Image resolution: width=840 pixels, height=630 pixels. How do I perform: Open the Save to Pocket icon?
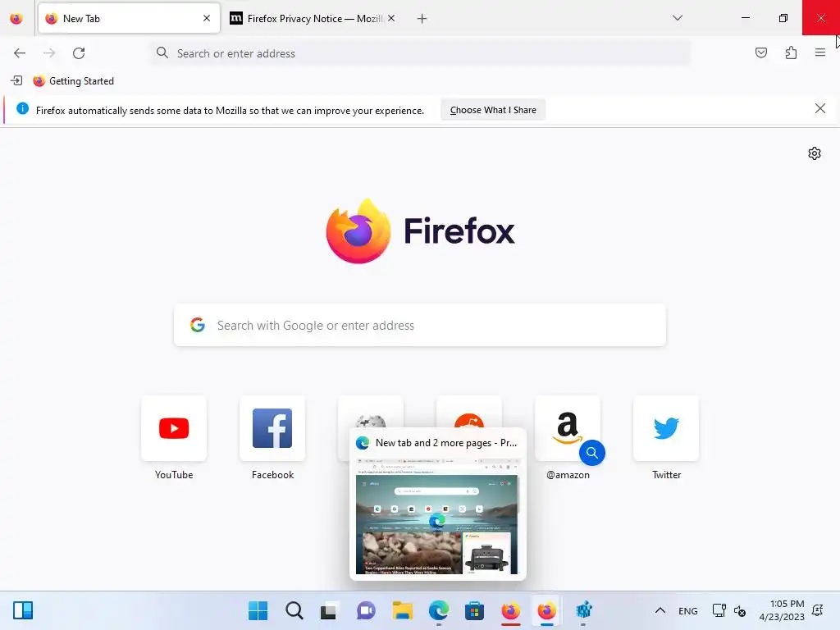[760, 52]
